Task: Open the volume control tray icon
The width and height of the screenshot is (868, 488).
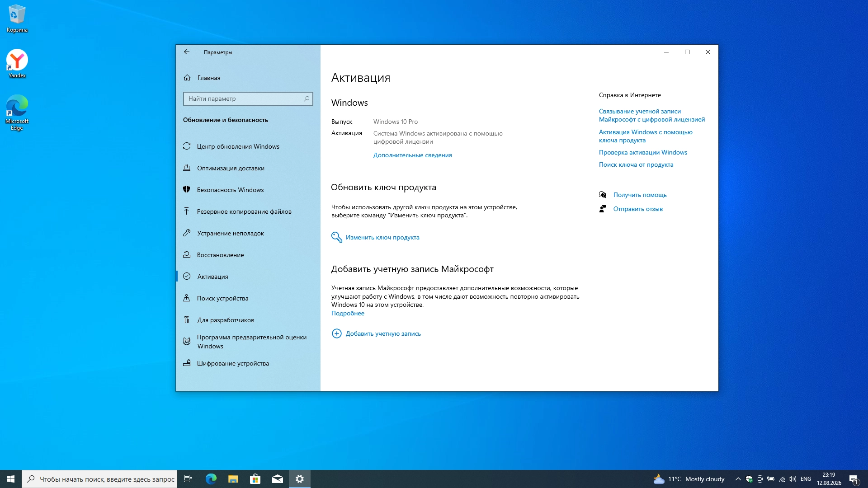Action: [793, 479]
